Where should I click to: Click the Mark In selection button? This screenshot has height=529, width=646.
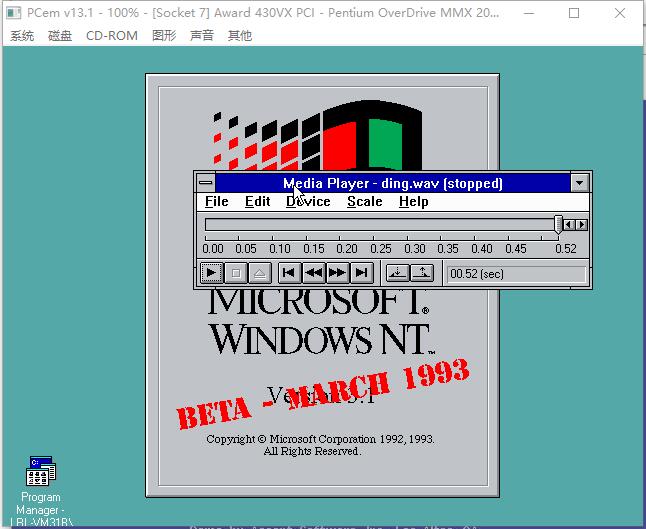pos(398,273)
